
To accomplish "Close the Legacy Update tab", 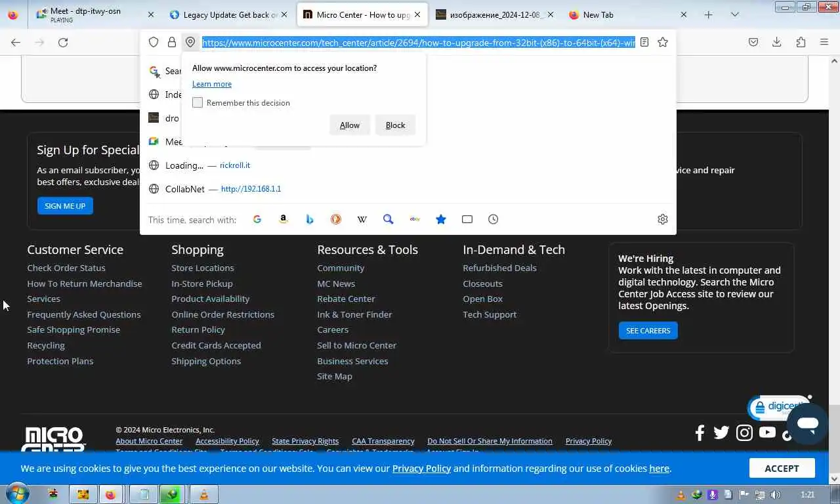I will pyautogui.click(x=284, y=14).
